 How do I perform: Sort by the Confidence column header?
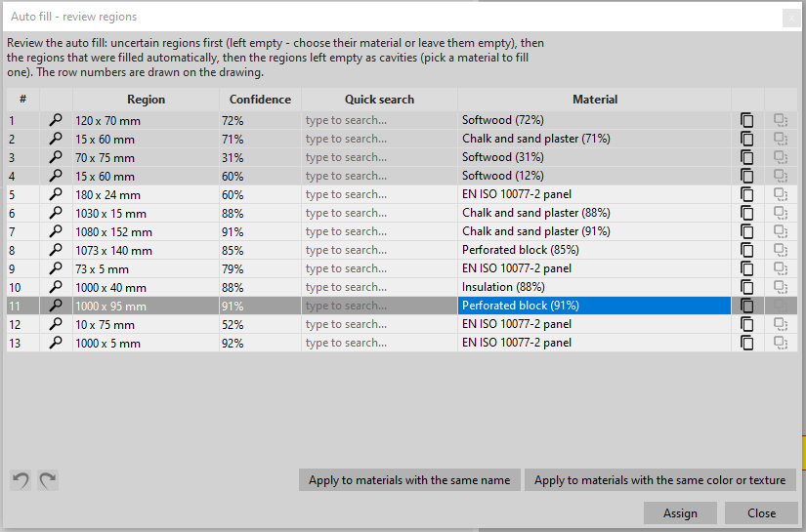click(260, 100)
